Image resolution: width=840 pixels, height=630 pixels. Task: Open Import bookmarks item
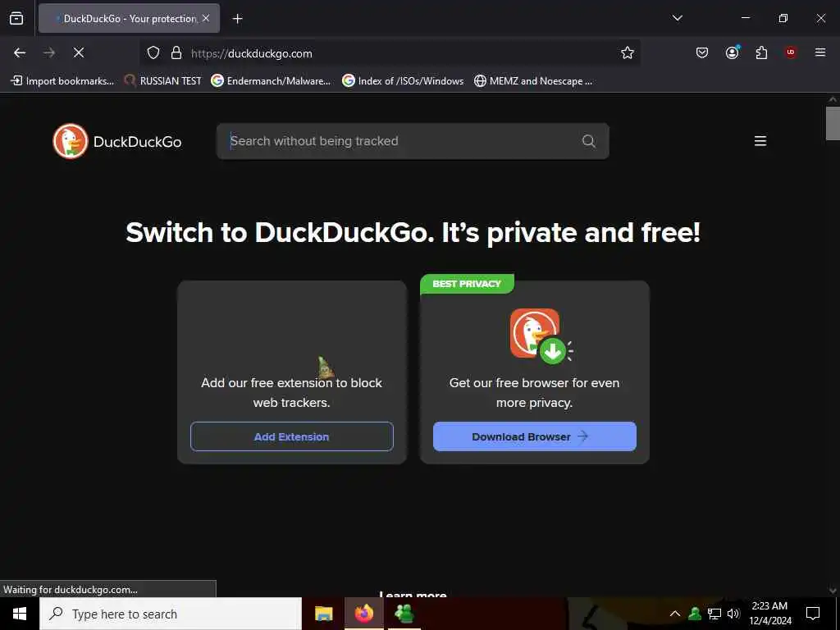coord(62,81)
